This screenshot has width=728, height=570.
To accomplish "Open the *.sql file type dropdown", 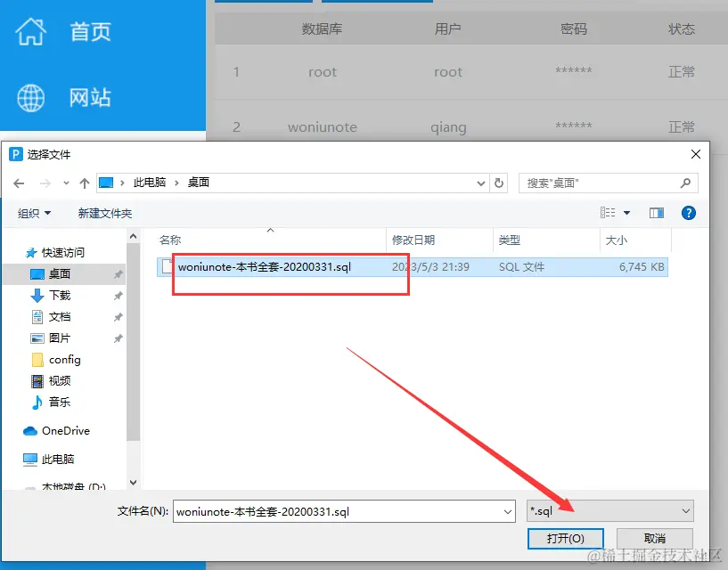I will click(x=610, y=511).
